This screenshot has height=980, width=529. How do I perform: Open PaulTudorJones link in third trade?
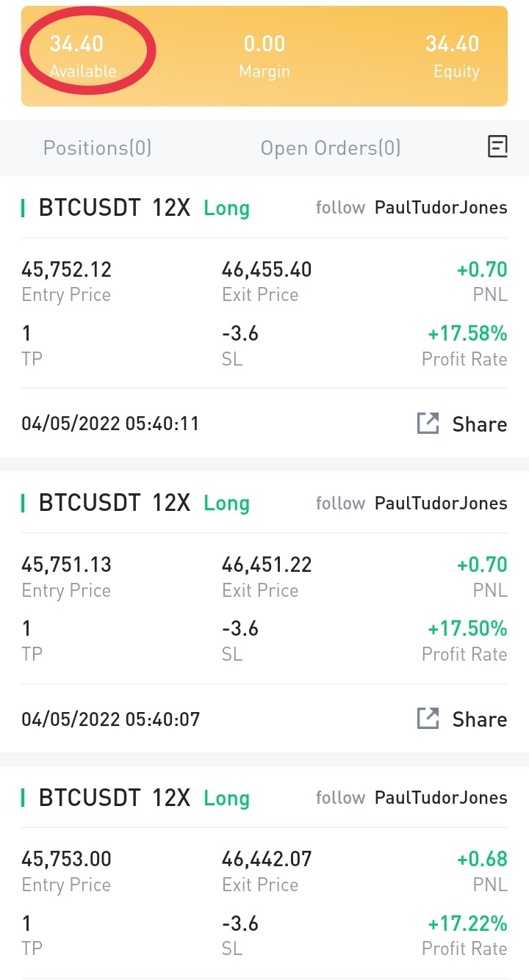point(441,798)
